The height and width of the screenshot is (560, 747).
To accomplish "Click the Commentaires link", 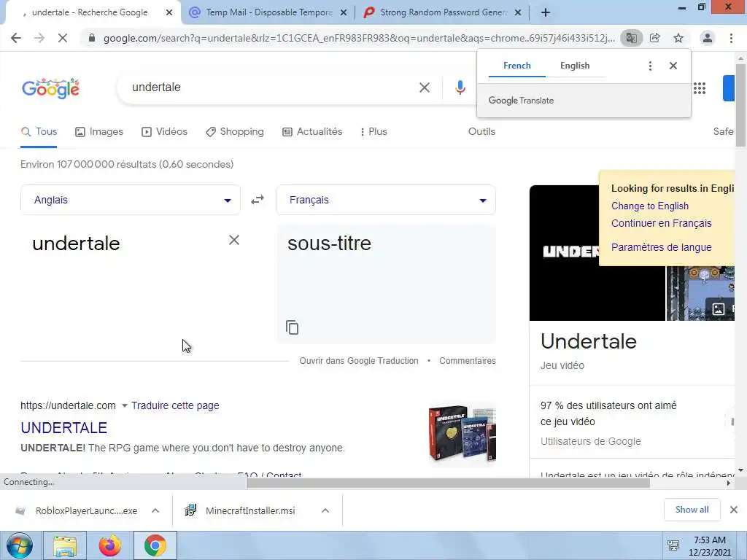I will click(468, 361).
